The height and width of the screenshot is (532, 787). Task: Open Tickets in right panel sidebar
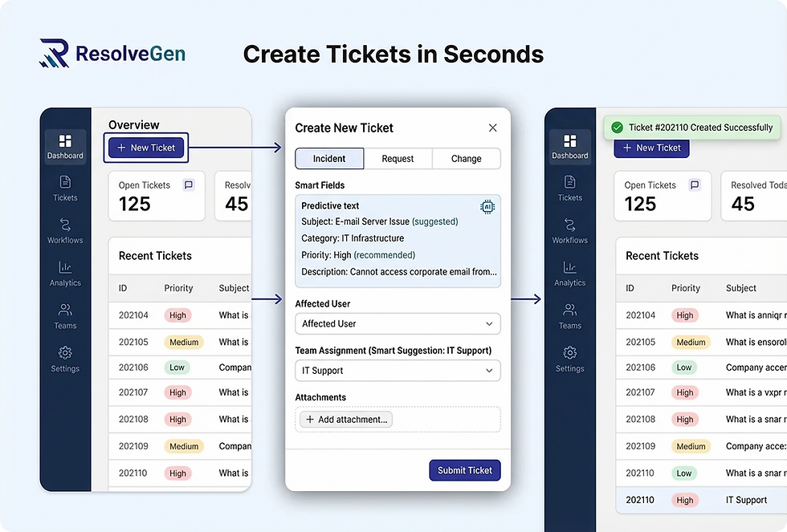(x=569, y=189)
